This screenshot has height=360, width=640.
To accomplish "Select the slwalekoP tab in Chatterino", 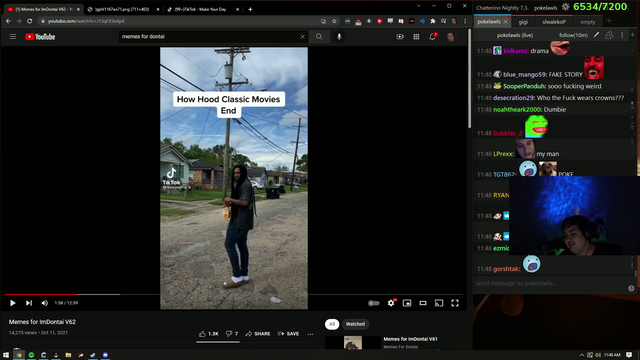I will [554, 22].
